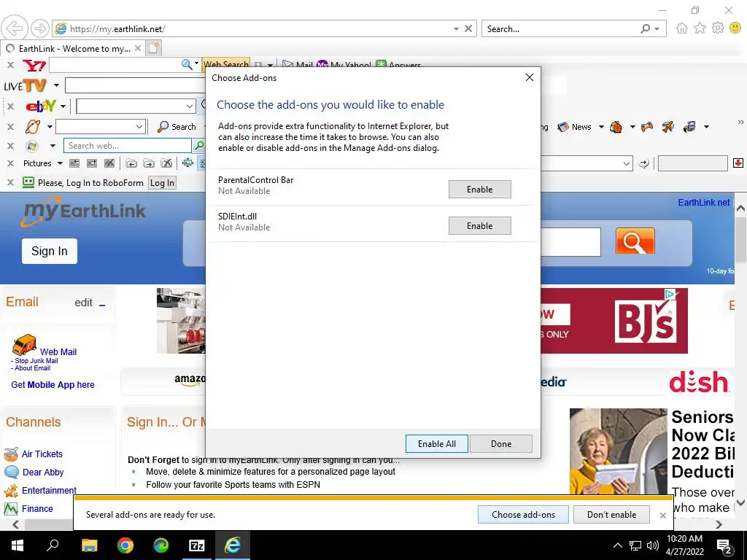This screenshot has width=747, height=560.
Task: Click the next folder icon in Pictures toolbar
Action: [149, 163]
